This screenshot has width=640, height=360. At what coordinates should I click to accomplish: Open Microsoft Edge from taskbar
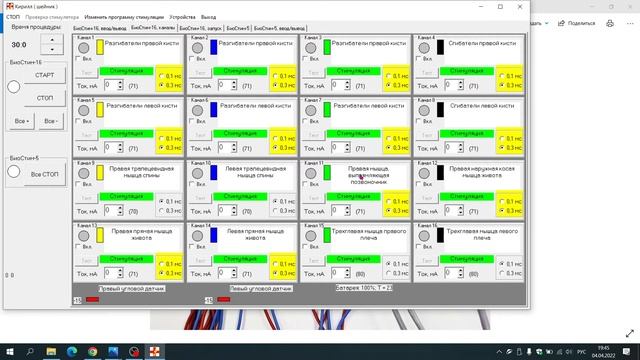click(72, 351)
